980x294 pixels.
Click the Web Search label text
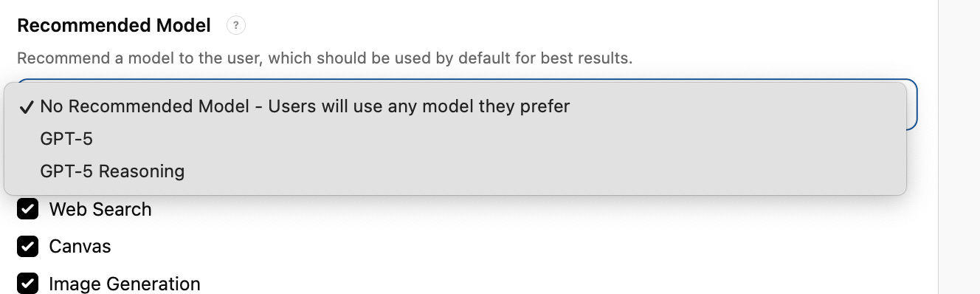[100, 210]
